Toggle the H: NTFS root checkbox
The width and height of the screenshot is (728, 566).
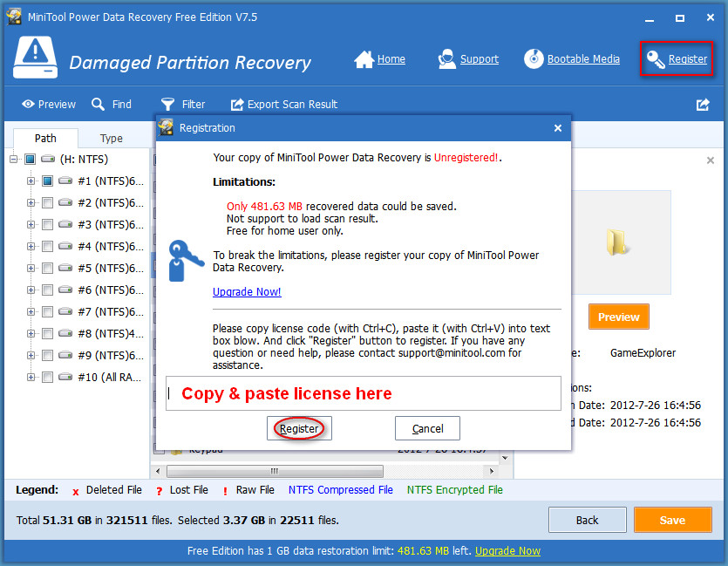31,160
